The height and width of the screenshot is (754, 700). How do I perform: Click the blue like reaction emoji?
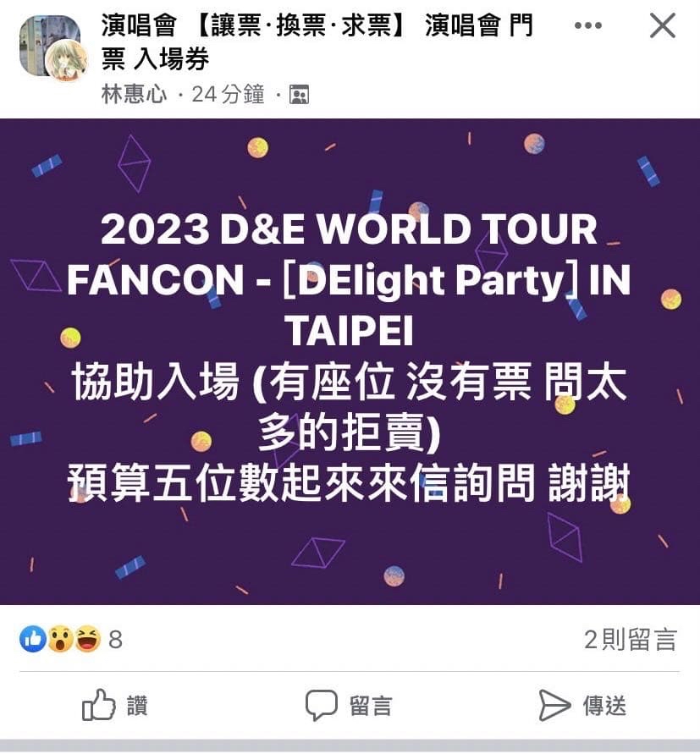(33, 639)
